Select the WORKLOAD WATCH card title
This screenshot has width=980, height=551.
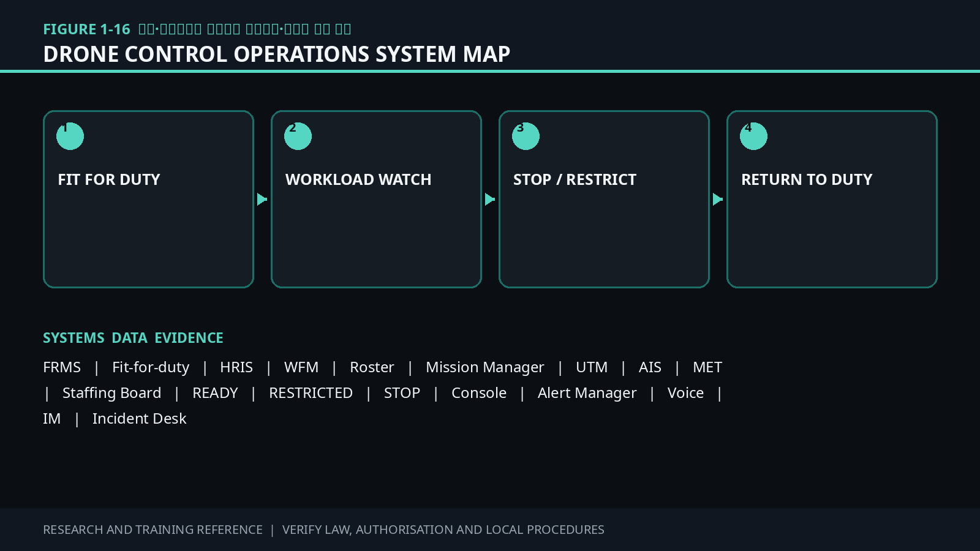click(358, 179)
